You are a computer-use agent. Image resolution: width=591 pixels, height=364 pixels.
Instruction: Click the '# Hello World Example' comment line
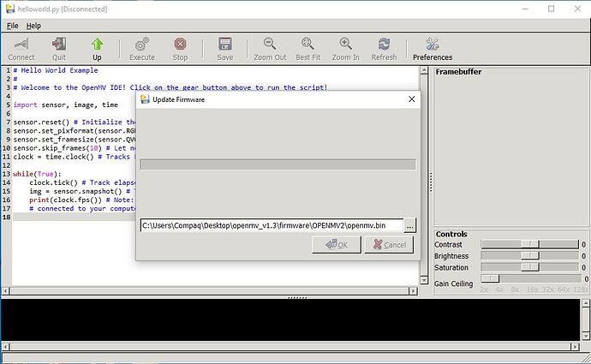pos(56,70)
